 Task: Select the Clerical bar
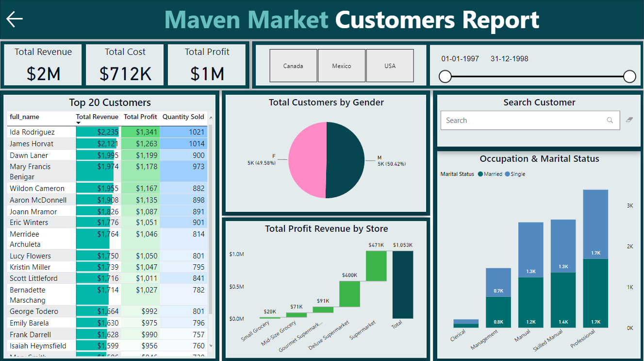[x=466, y=324]
